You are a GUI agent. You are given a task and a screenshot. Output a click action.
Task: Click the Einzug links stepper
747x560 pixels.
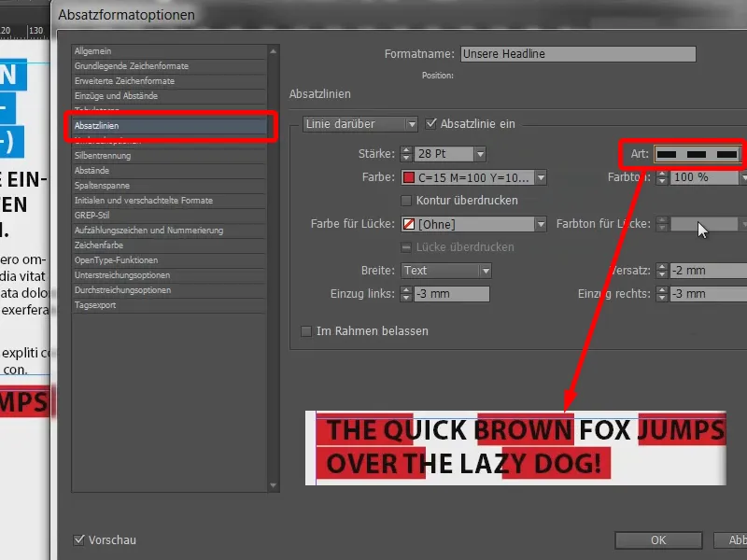pos(406,294)
